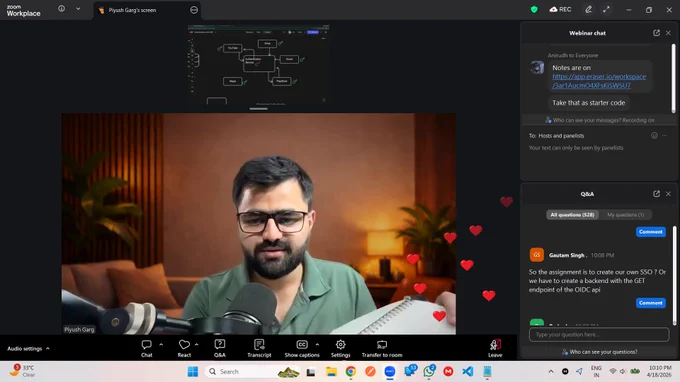
Task: Open meeting info icon in title bar
Action: click(62, 9)
